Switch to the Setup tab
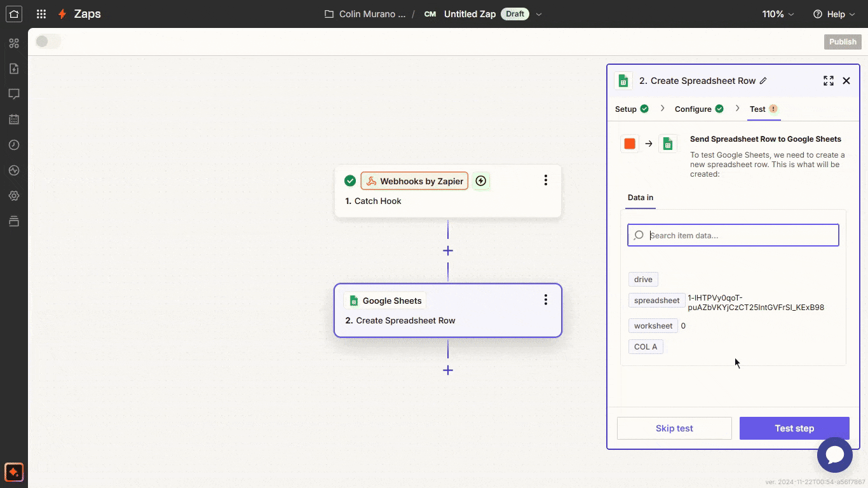The width and height of the screenshot is (868, 488). pos(632,109)
